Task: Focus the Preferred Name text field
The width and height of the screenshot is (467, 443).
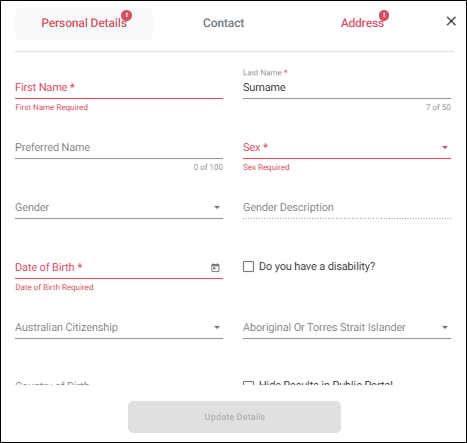Action: pyautogui.click(x=119, y=148)
